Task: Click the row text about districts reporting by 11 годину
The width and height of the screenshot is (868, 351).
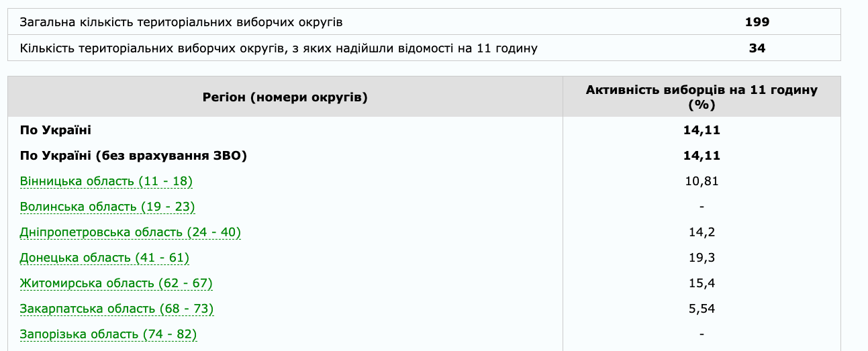Action: click(x=279, y=48)
